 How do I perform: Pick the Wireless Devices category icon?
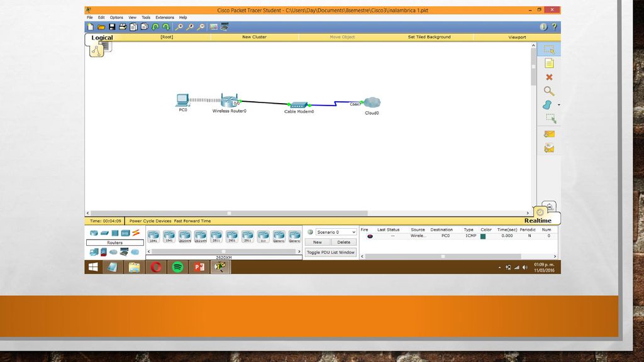[x=125, y=233]
